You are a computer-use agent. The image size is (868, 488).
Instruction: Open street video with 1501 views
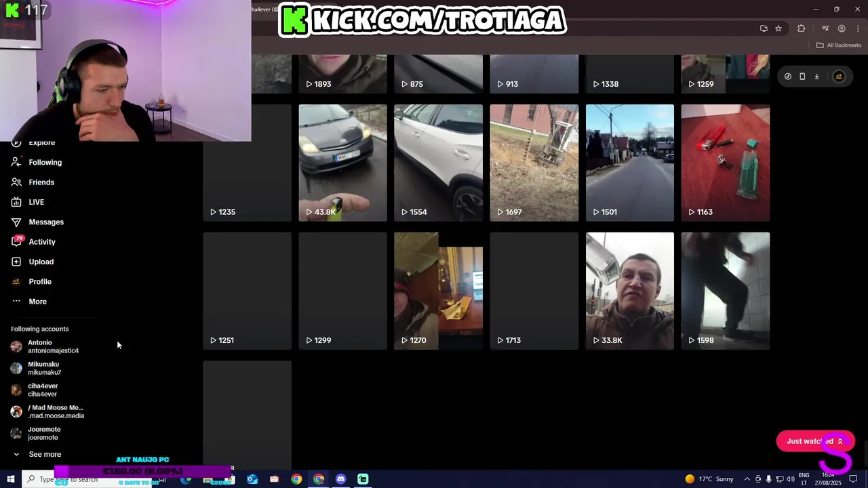tap(629, 163)
